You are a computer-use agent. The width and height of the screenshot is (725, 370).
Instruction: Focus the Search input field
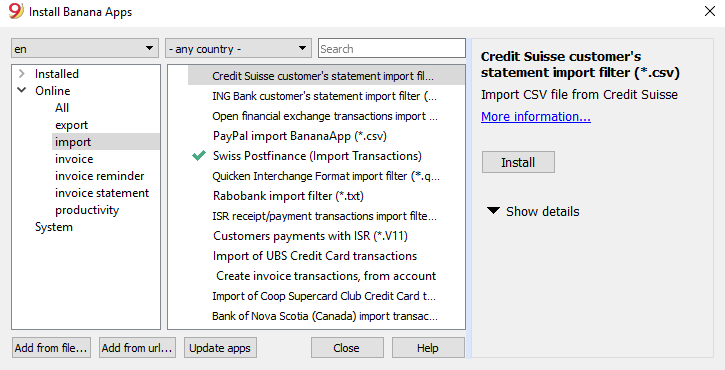[392, 48]
